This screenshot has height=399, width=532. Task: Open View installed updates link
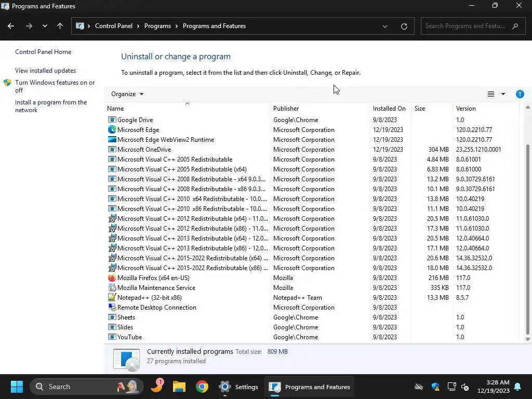(x=46, y=71)
